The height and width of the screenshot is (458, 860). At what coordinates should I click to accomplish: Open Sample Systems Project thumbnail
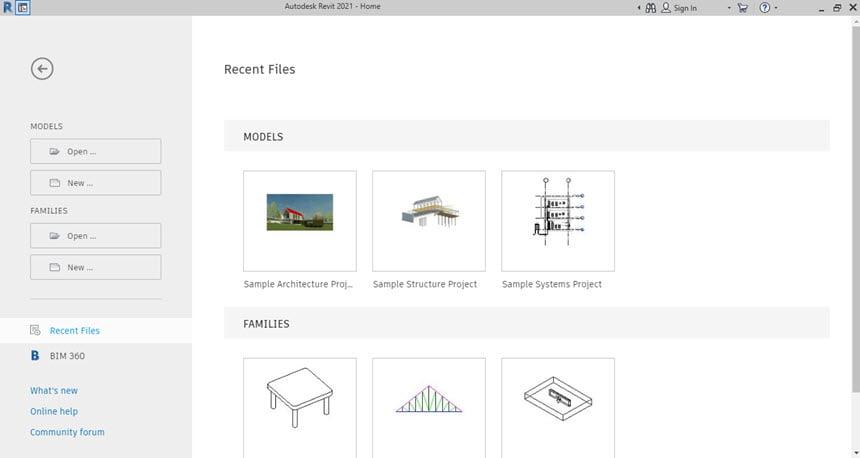[x=558, y=221]
